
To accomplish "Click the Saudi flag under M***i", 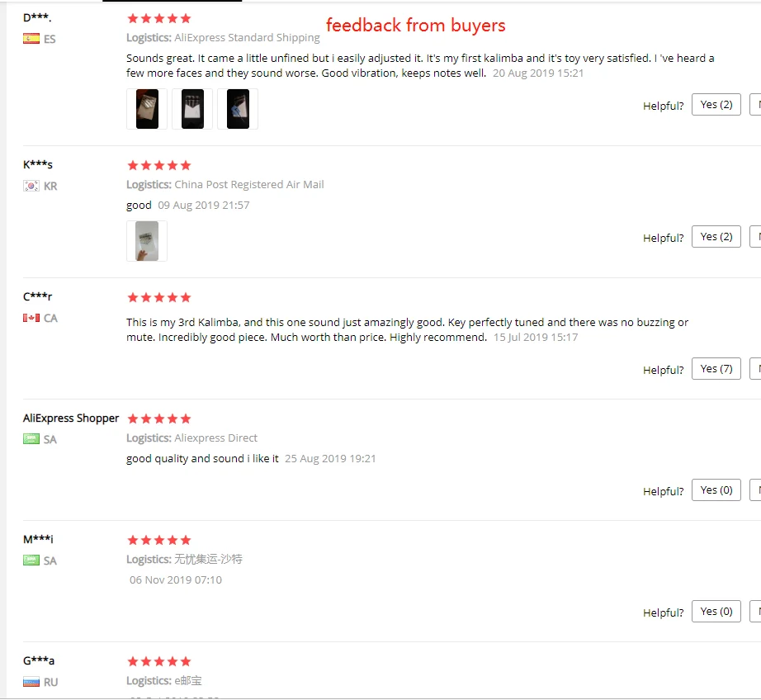I will [31, 560].
